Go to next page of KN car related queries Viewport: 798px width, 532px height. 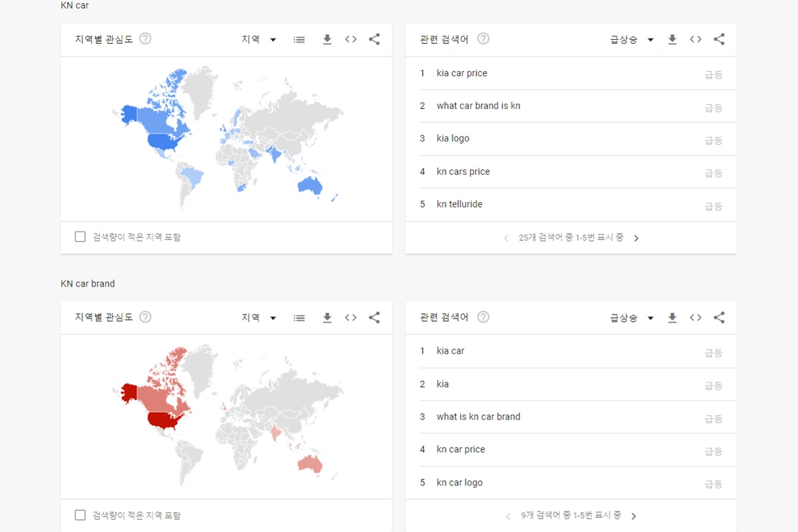(636, 237)
